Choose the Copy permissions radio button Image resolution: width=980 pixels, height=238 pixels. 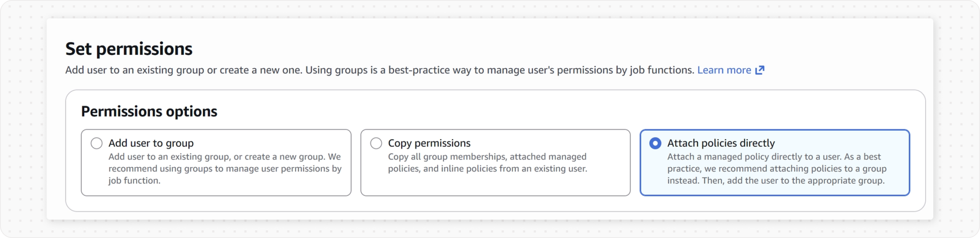pos(376,143)
